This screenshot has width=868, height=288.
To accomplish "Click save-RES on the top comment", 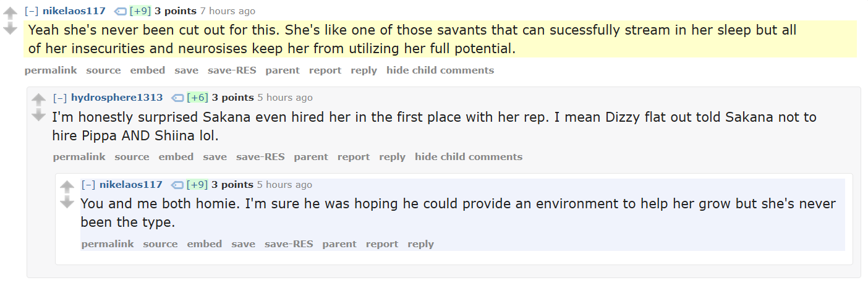I will click(x=232, y=70).
